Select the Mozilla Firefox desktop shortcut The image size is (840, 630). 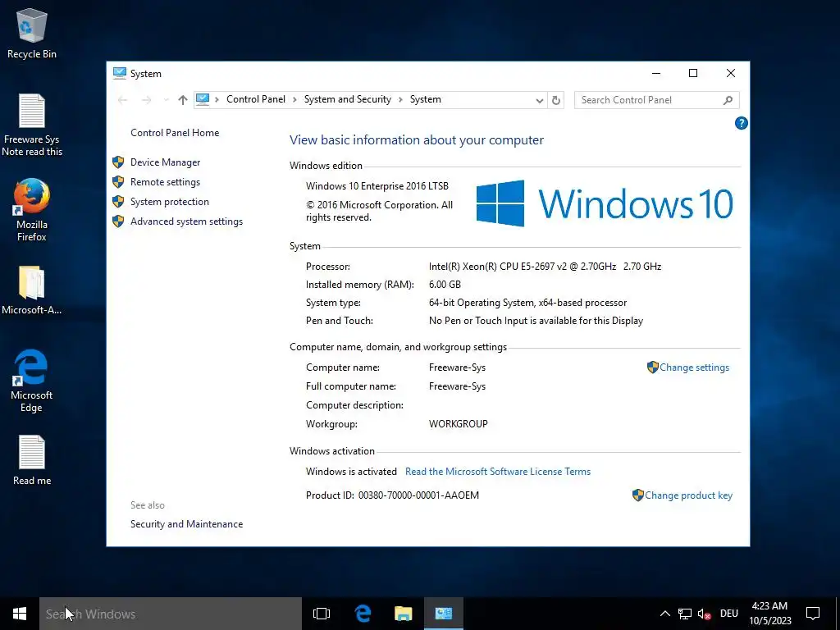point(32,209)
